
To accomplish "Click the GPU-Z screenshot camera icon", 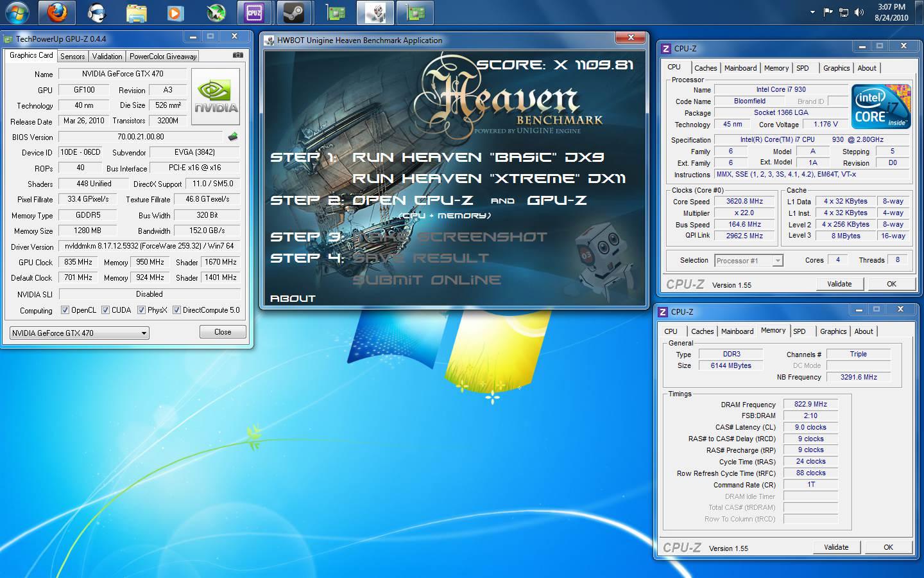I will click(237, 55).
